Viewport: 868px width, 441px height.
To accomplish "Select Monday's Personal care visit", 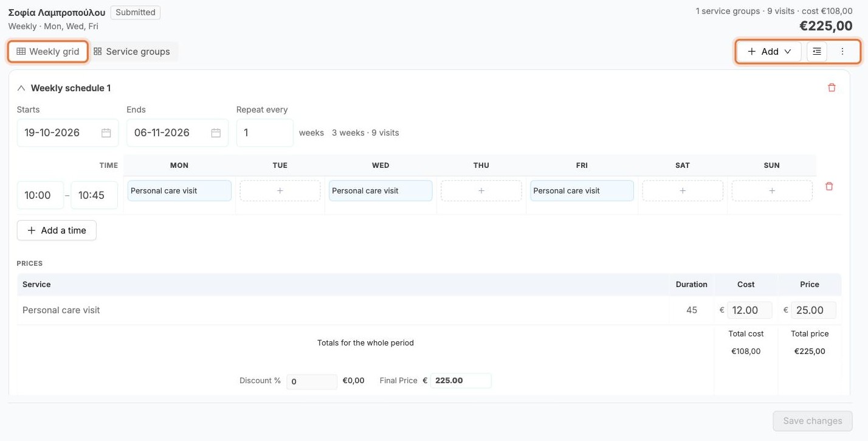I will (179, 190).
